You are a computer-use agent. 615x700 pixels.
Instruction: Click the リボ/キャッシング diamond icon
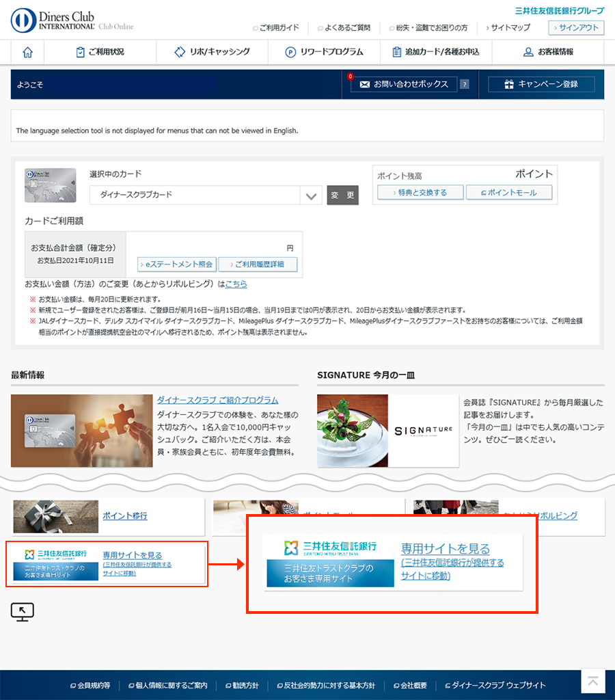(180, 52)
